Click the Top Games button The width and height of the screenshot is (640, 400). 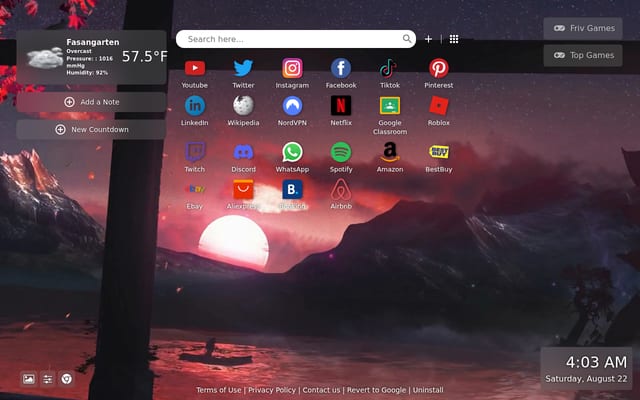click(x=583, y=55)
